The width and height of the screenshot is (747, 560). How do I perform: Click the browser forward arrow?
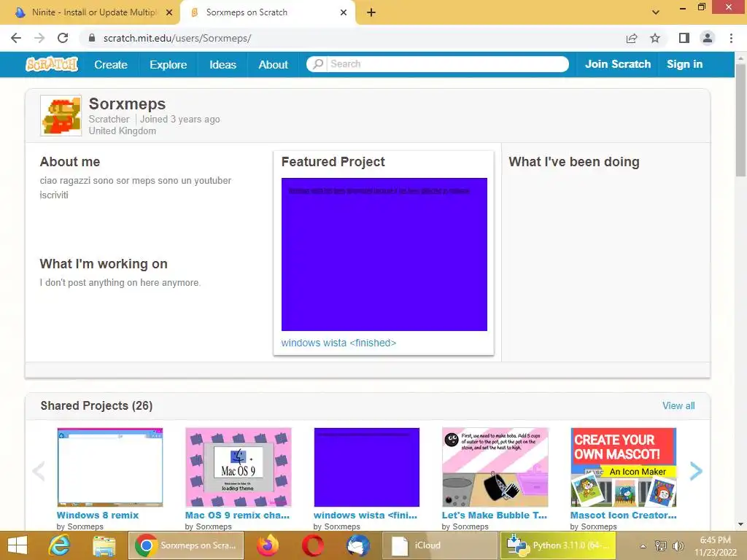tap(39, 38)
